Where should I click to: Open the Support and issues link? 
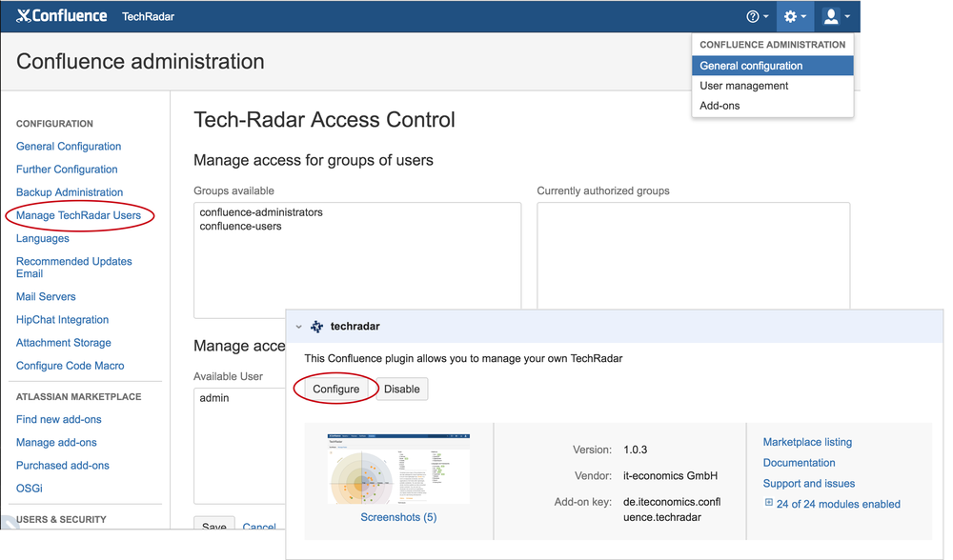click(x=808, y=484)
